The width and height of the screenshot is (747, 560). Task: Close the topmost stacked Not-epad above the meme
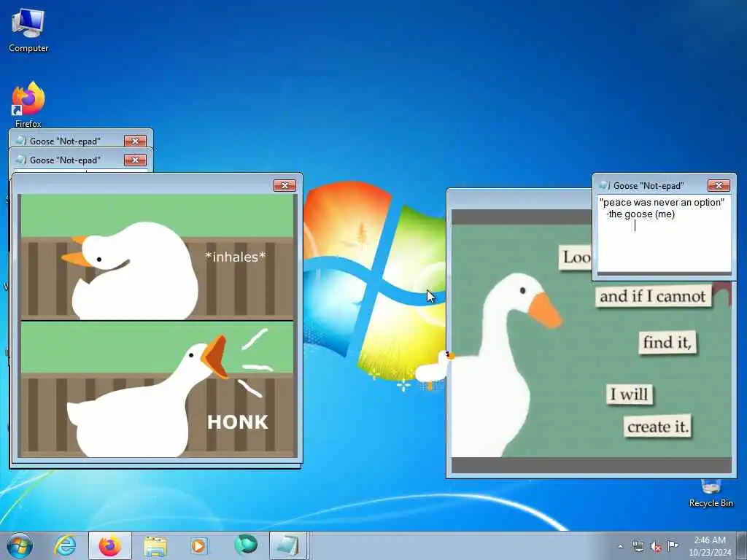[x=135, y=141]
